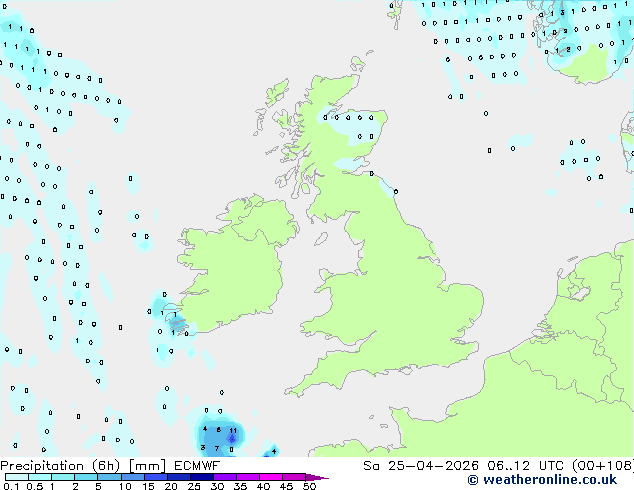Click the legend scale label '50'
Screen dimensions: 634x490
(x=309, y=486)
